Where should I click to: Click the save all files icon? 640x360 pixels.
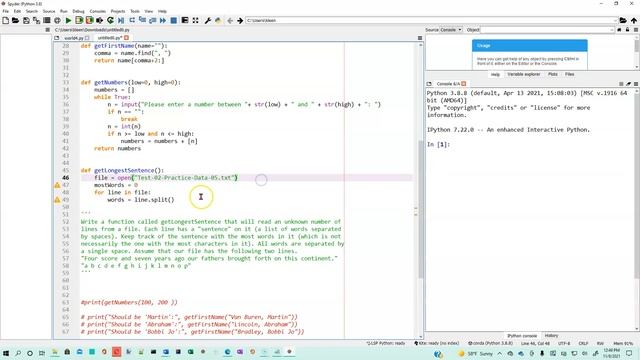[x=36, y=20]
